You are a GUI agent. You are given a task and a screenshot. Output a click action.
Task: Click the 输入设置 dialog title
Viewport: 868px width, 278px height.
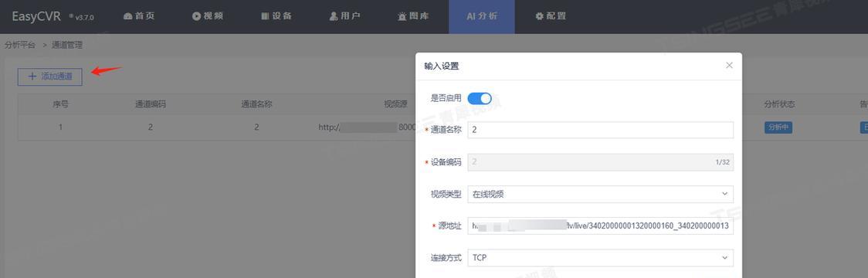pyautogui.click(x=441, y=66)
